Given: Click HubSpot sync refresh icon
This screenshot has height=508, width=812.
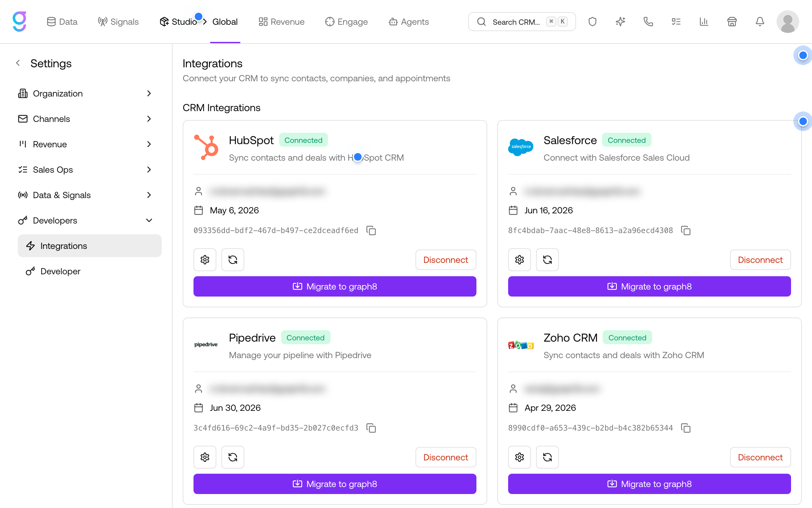Looking at the screenshot, I should [x=233, y=259].
